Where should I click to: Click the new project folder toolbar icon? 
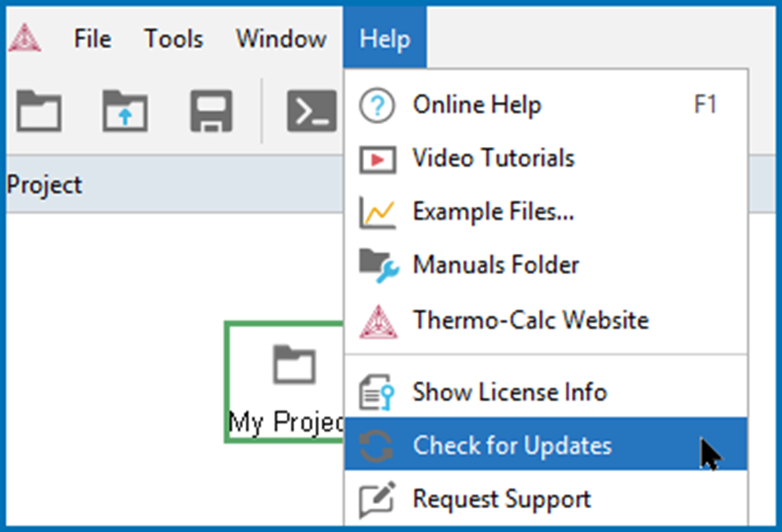(x=39, y=111)
